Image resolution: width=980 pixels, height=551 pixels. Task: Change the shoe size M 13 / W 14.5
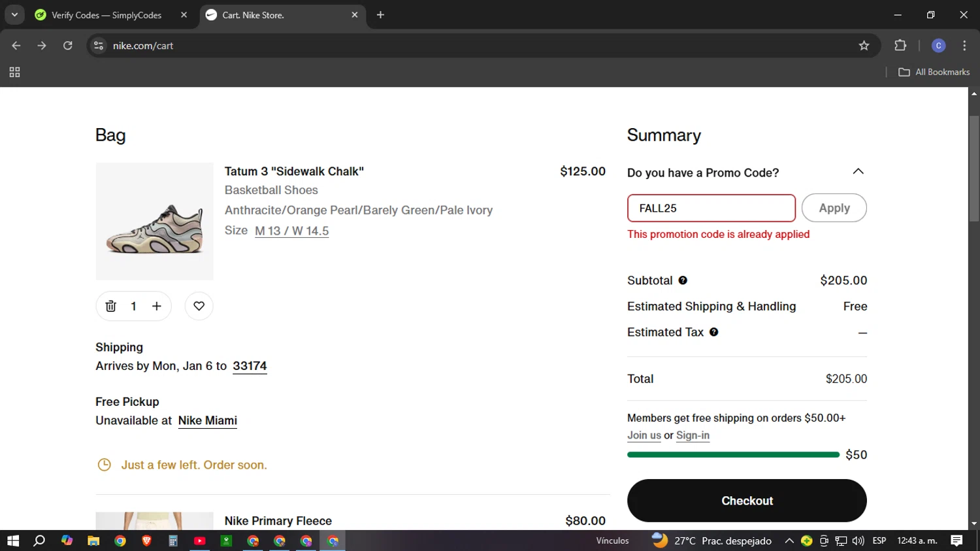[x=291, y=231]
